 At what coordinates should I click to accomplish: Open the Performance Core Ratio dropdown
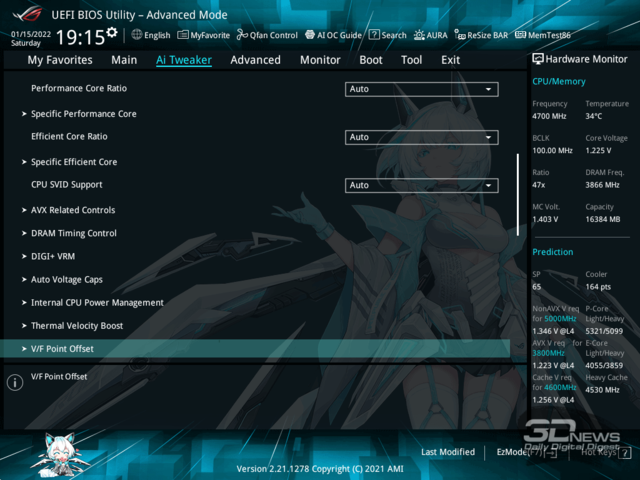click(421, 89)
